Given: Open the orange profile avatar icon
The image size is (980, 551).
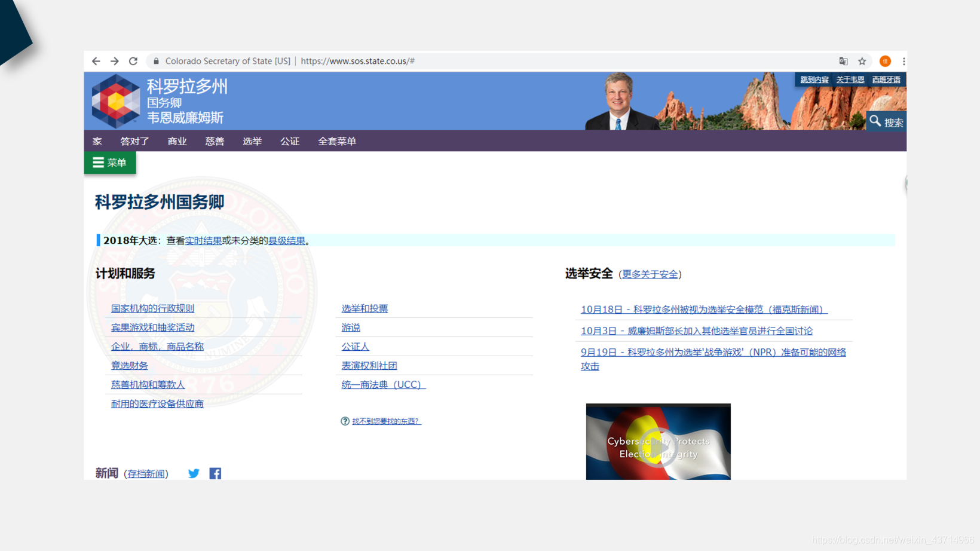Looking at the screenshot, I should pyautogui.click(x=885, y=61).
